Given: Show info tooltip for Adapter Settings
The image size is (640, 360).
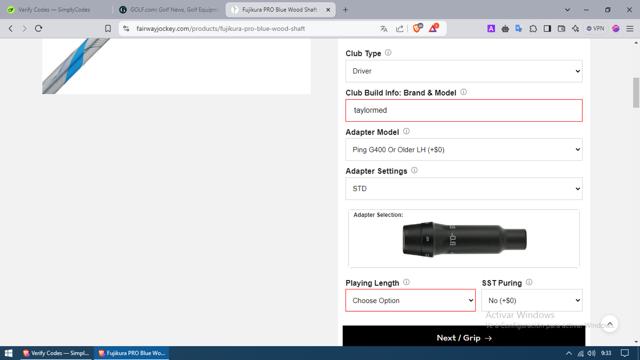Looking at the screenshot, I should pos(414,170).
